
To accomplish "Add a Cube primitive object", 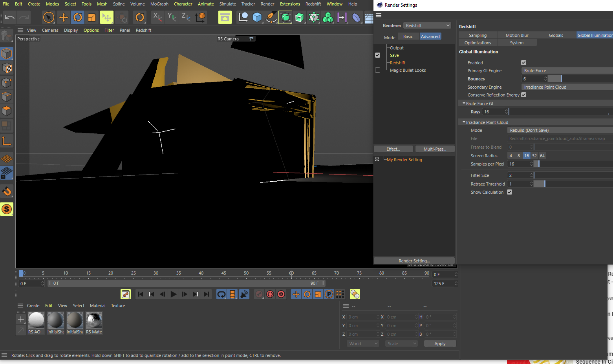I will coord(257,17).
